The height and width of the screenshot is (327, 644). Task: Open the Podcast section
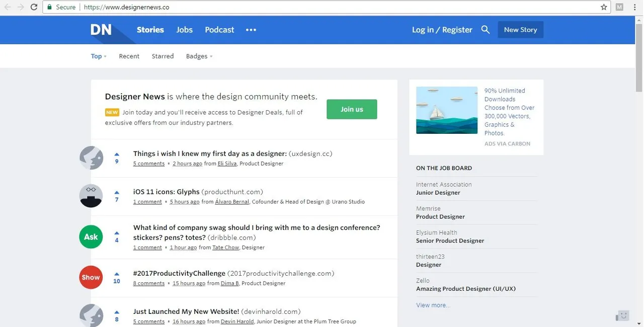pos(219,30)
